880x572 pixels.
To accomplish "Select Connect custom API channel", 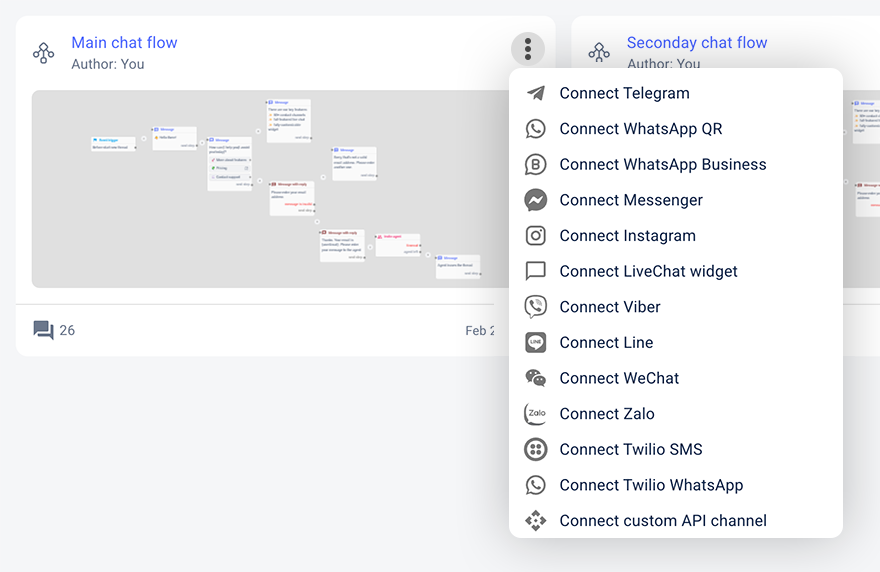I will [x=663, y=520].
